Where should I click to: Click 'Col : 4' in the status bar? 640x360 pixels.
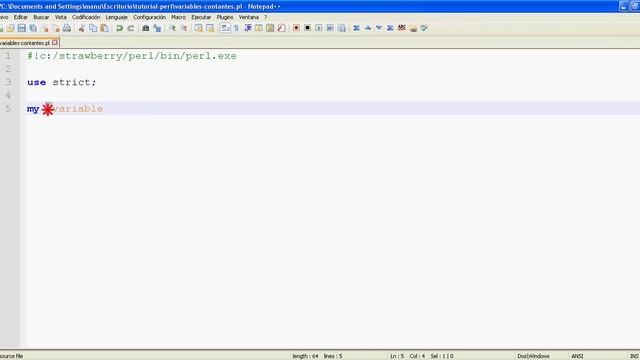(417, 356)
